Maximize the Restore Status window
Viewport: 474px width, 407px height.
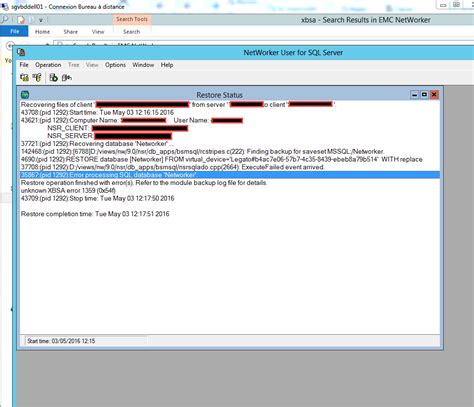point(424,95)
